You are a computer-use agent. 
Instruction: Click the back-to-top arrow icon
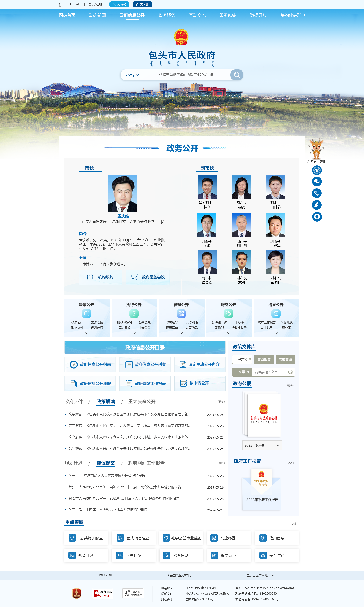[x=317, y=217]
